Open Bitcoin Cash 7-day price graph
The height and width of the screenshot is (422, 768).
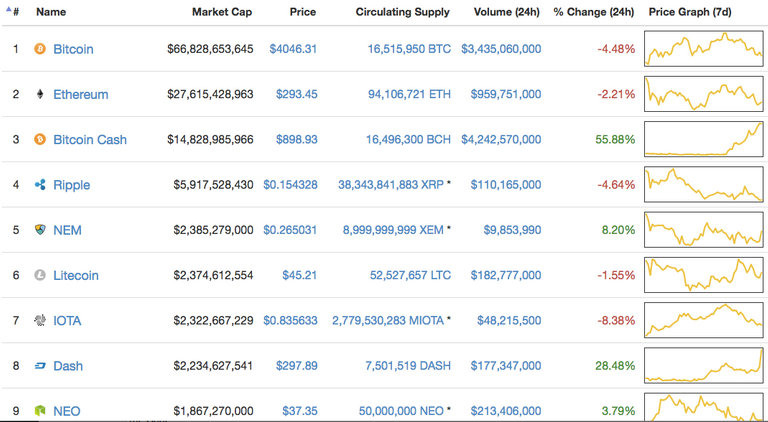704,139
